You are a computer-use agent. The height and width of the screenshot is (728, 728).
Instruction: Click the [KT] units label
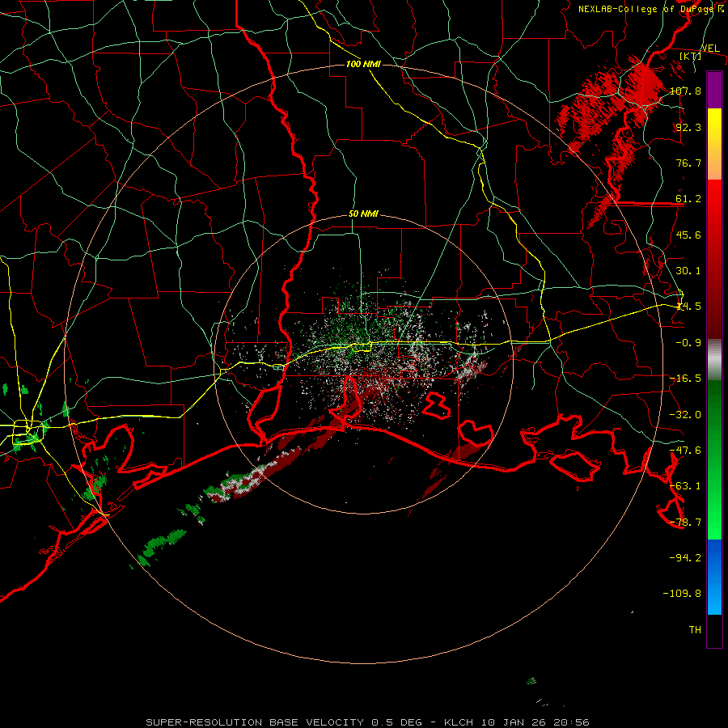(x=691, y=56)
